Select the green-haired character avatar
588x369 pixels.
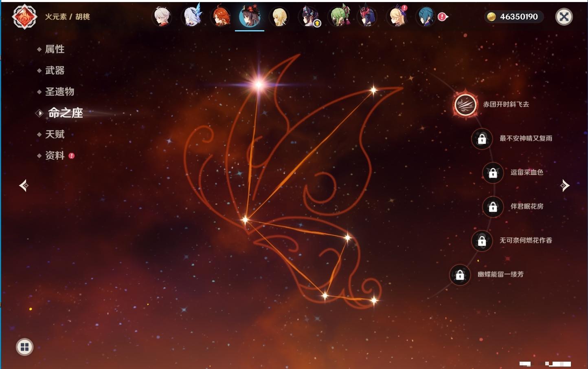[x=339, y=17]
